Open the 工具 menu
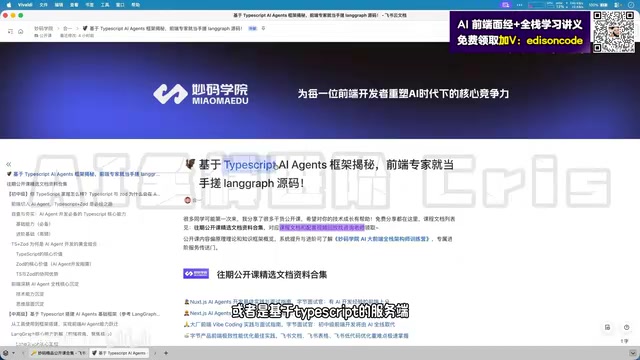The image size is (640, 360). click(105, 5)
